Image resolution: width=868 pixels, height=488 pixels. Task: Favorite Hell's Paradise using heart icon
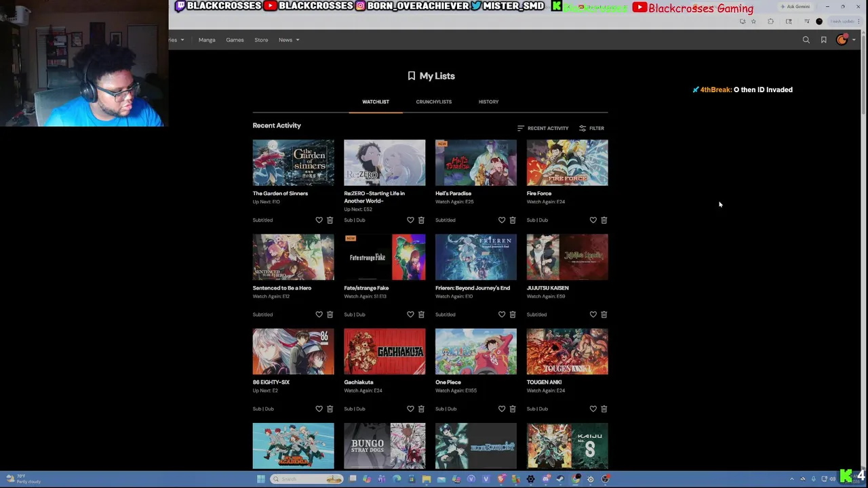pyautogui.click(x=502, y=220)
